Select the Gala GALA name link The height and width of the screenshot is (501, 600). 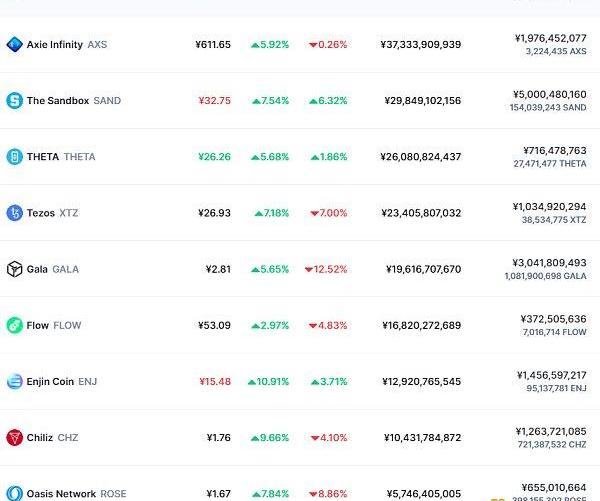click(52, 269)
